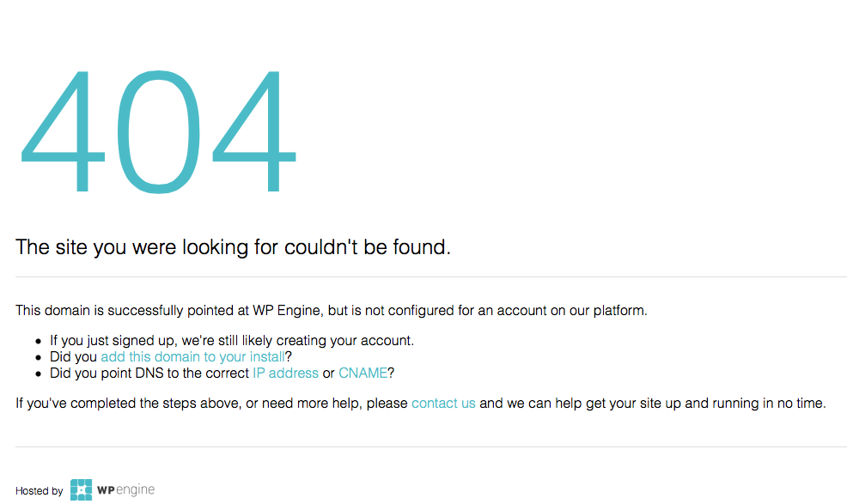847x504 pixels.
Task: Open the "CNAME" link
Action: pos(363,373)
